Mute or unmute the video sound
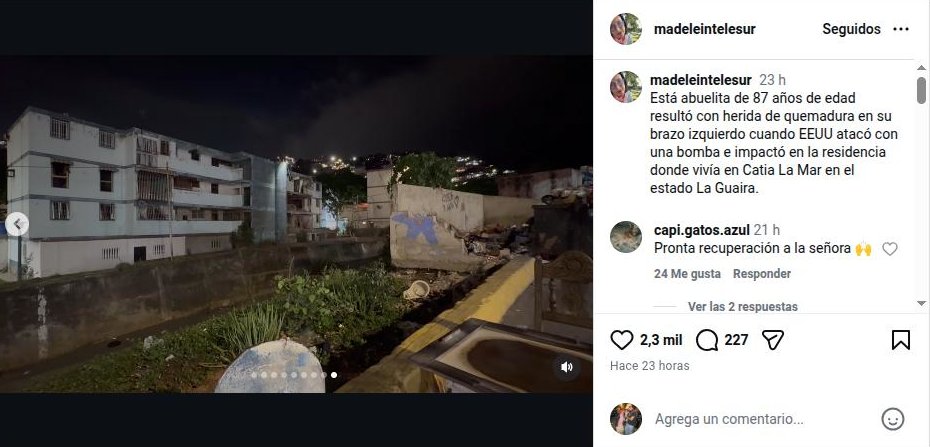 pos(566,367)
